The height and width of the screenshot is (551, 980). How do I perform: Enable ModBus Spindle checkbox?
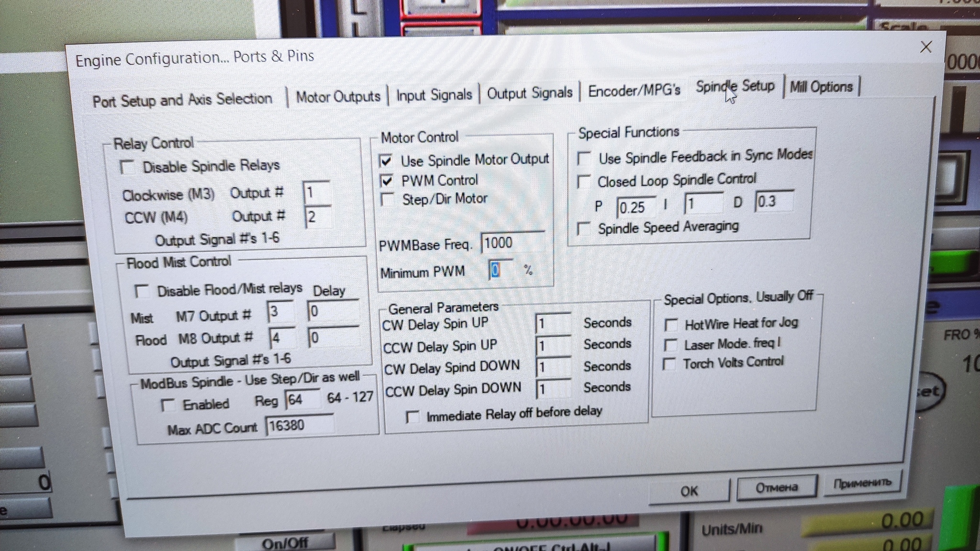click(x=167, y=405)
